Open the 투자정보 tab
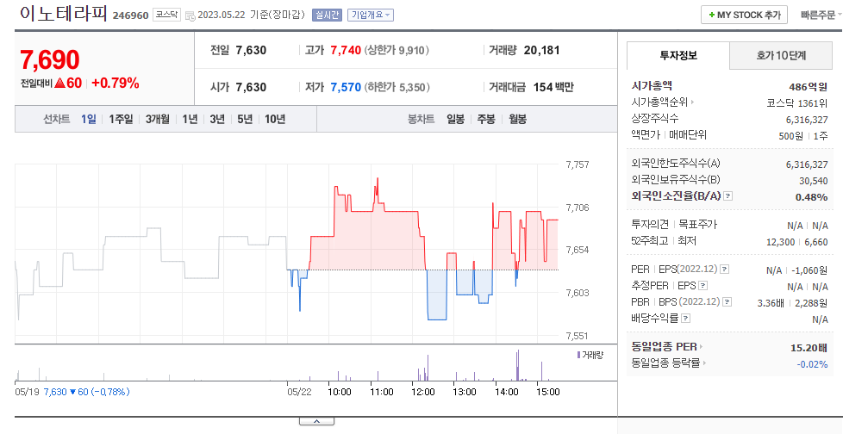 tap(678, 55)
